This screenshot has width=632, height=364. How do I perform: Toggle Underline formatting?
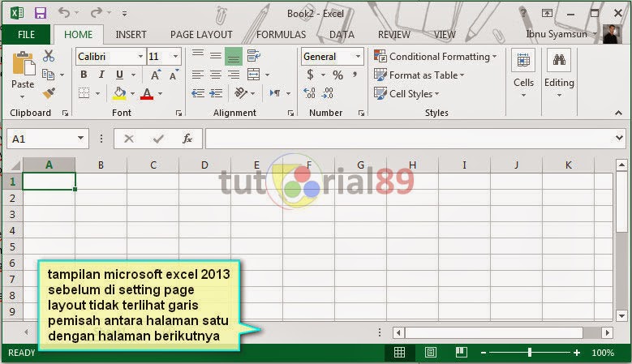[119, 75]
